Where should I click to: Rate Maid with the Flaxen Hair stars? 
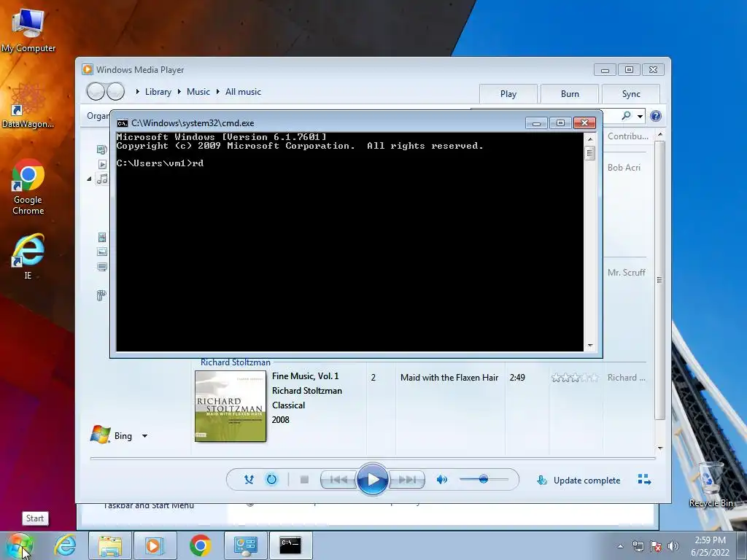click(575, 378)
